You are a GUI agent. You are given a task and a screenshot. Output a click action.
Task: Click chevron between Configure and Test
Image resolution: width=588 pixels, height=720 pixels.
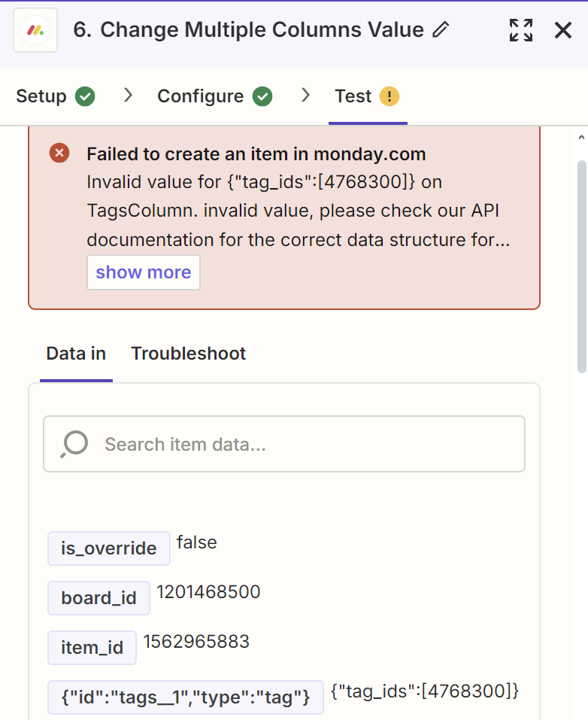click(305, 96)
